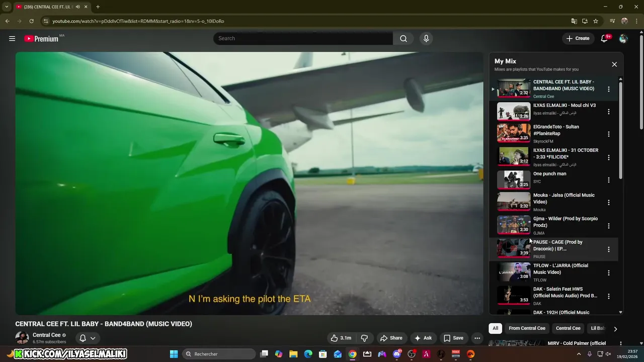This screenshot has height=362, width=644.
Task: Share the BAND4BAND video
Action: pyautogui.click(x=391, y=338)
